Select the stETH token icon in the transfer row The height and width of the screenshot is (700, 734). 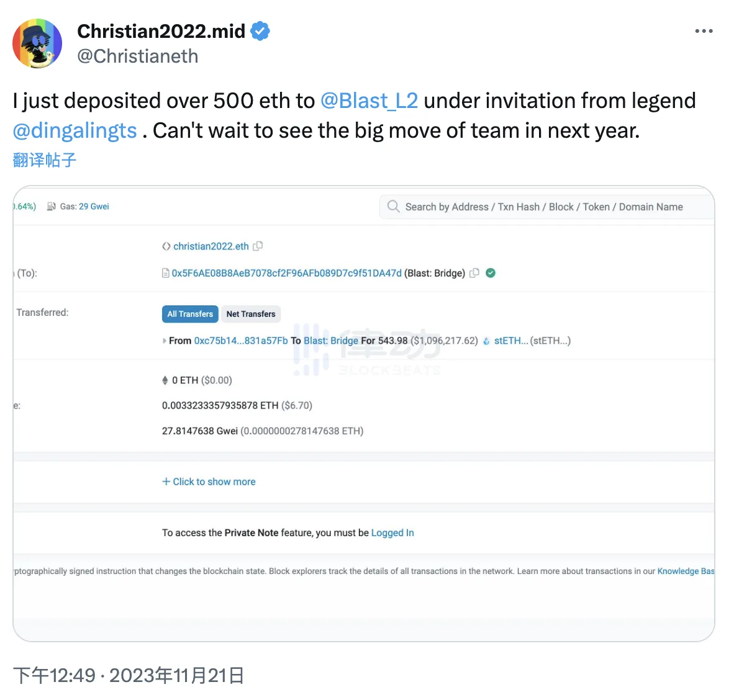[x=486, y=341]
